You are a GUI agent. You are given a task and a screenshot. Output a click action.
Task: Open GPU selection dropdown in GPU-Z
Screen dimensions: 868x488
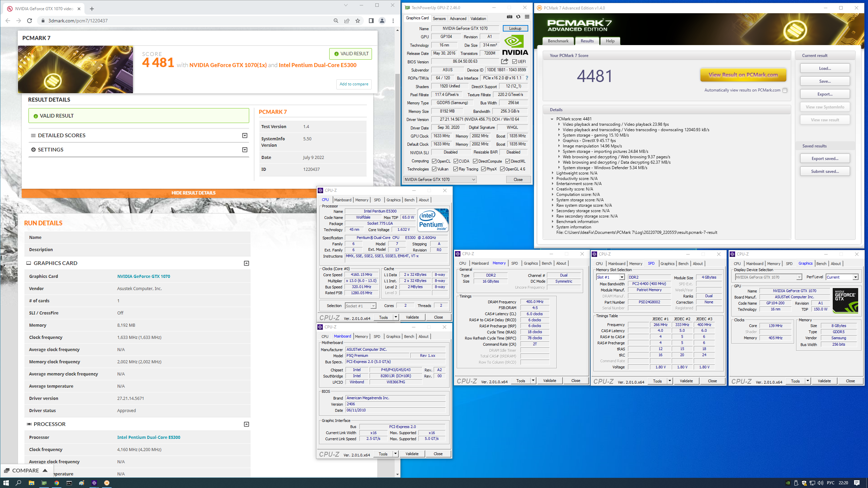pyautogui.click(x=440, y=180)
